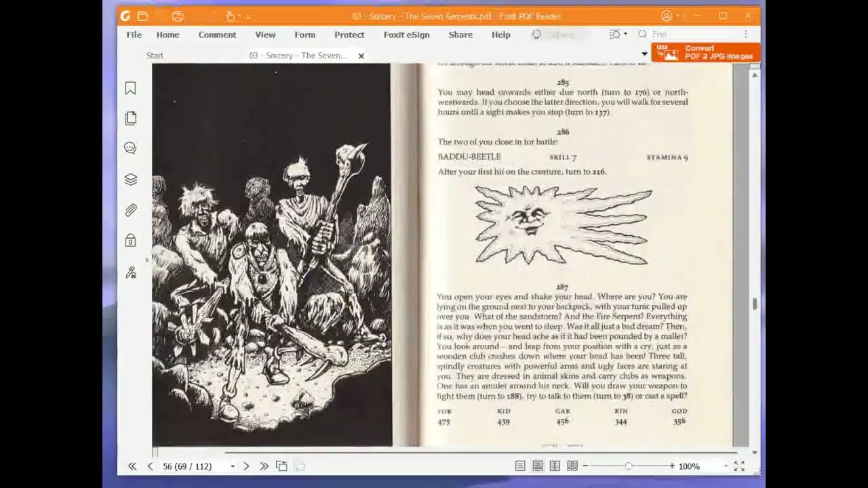This screenshot has height=488, width=868.
Task: Open the Help ribbon tab
Action: [x=501, y=35]
